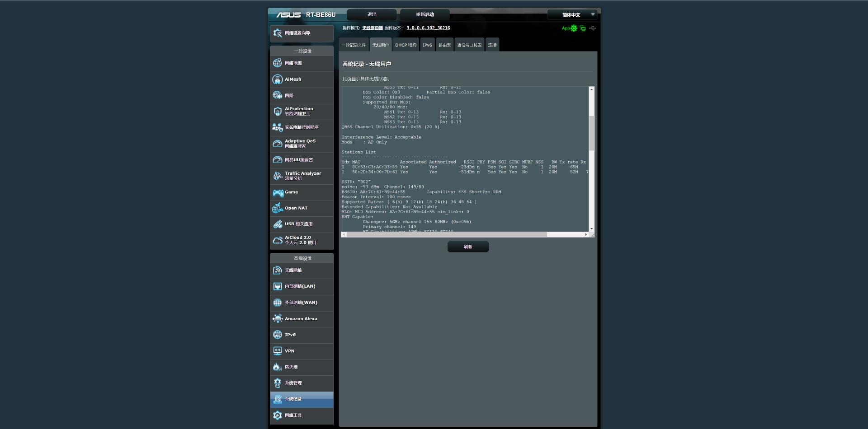Open 无线网络 wireless settings icon
This screenshot has width=868, height=429.
[278, 270]
